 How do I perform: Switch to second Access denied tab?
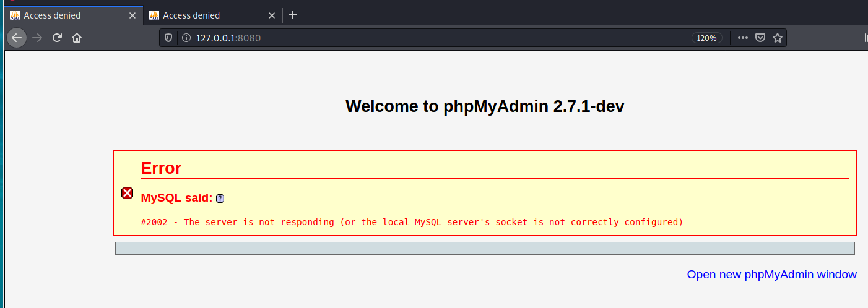pos(212,15)
